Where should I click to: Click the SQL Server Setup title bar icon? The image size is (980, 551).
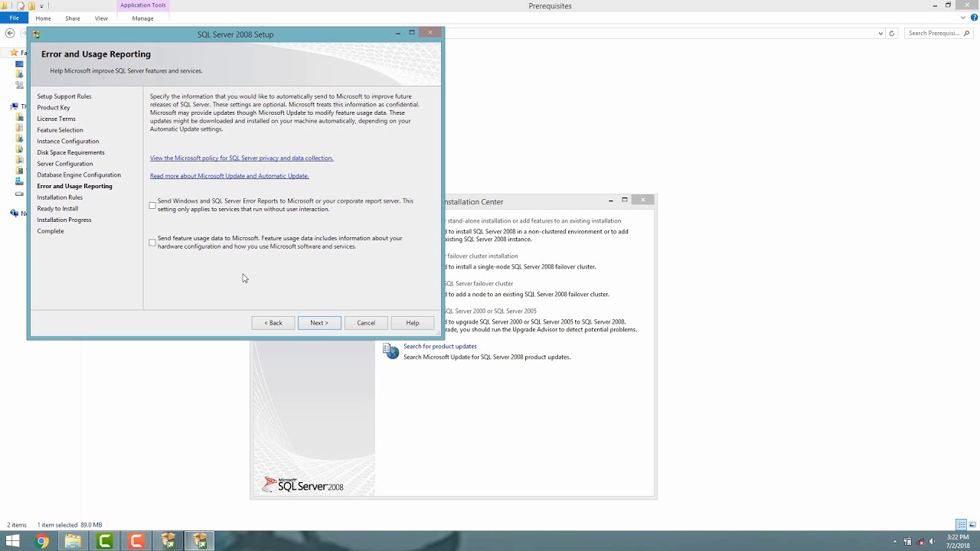click(x=36, y=34)
